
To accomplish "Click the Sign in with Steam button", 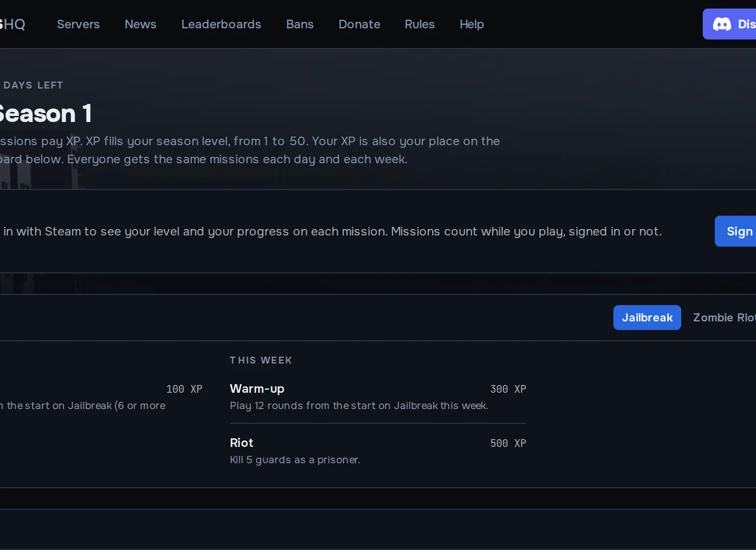I will point(735,231).
